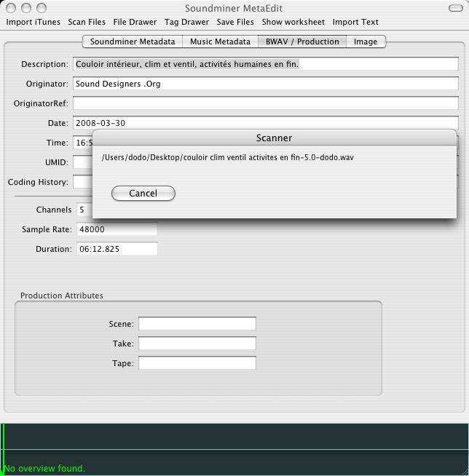Screen dimensions: 469x476
Task: Select the Sample Rate field
Action: tap(116, 229)
